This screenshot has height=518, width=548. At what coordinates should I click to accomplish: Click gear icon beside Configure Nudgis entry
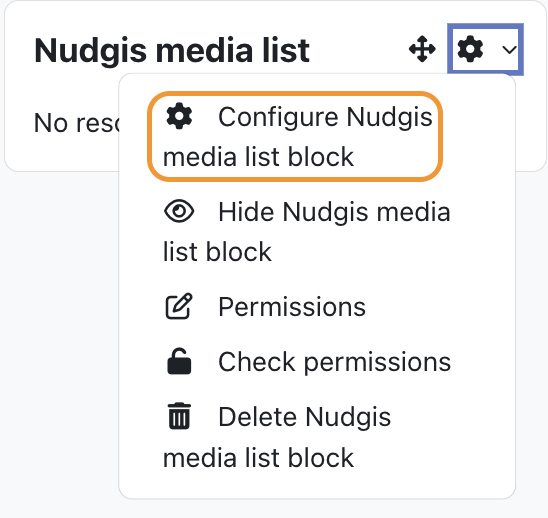pos(179,116)
